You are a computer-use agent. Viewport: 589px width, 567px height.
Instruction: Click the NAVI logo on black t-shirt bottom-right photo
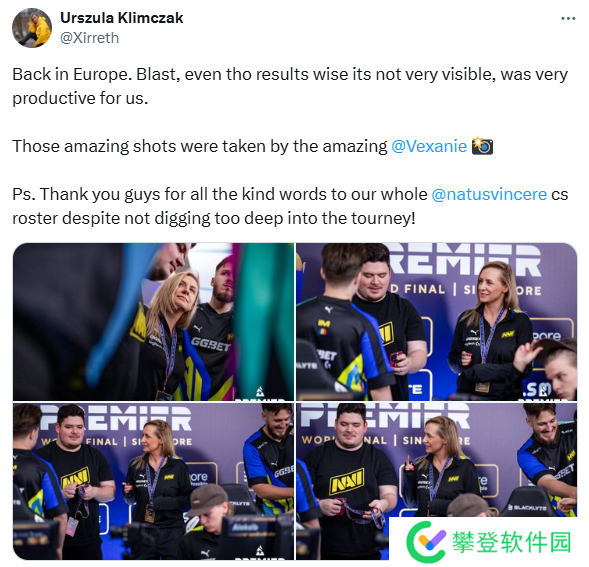(x=347, y=481)
